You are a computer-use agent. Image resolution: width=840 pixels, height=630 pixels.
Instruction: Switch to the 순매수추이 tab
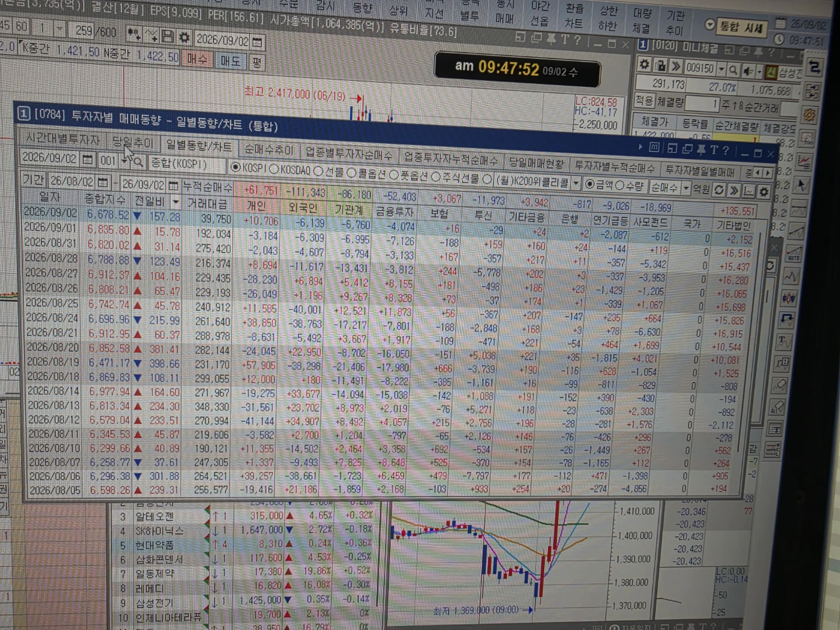click(268, 149)
